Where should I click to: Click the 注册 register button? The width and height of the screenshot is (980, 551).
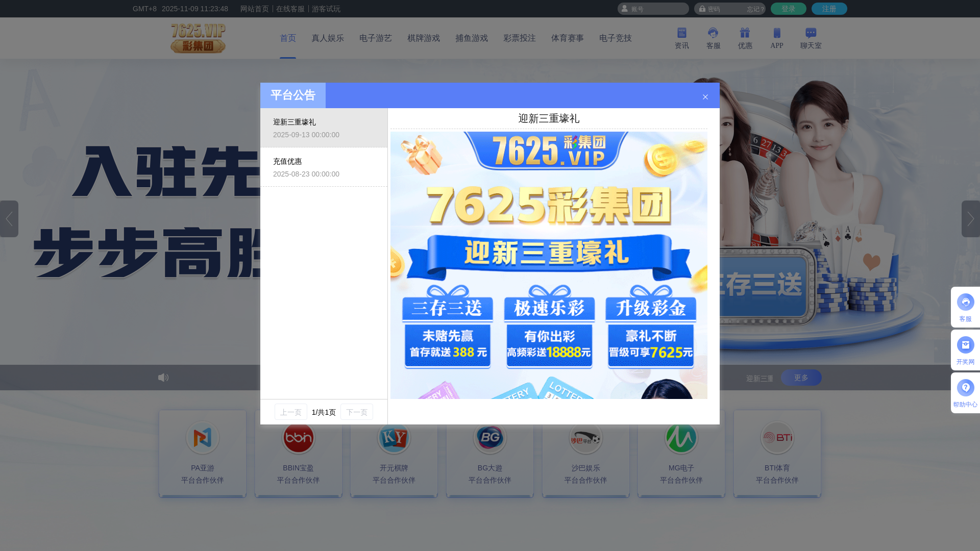(829, 9)
